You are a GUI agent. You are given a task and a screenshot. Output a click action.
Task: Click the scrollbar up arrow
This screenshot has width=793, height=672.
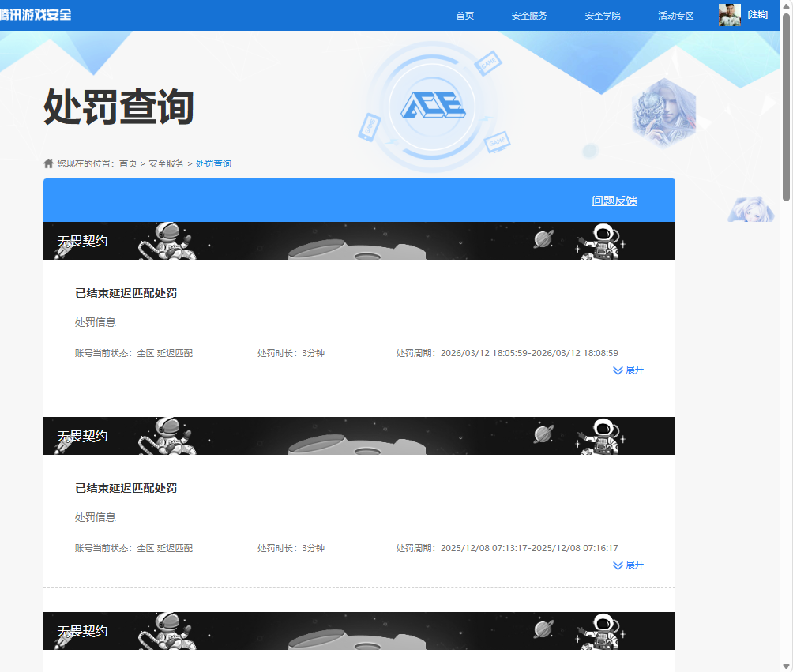(787, 5)
